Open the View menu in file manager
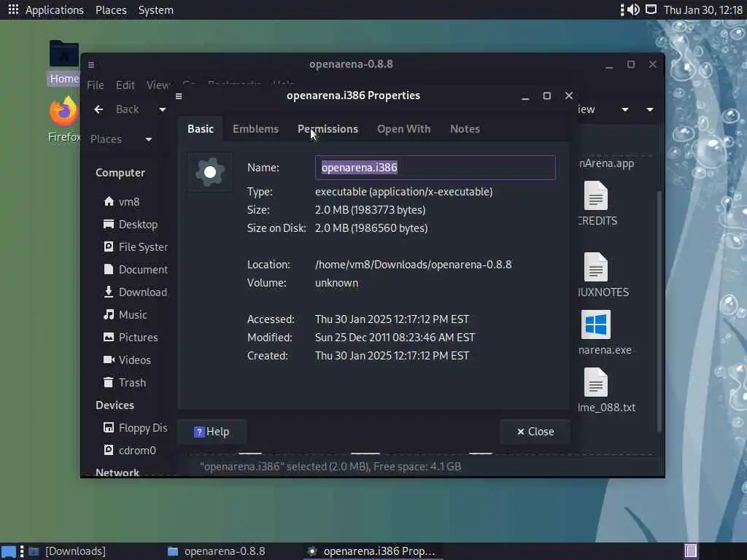The width and height of the screenshot is (747, 560). click(158, 85)
